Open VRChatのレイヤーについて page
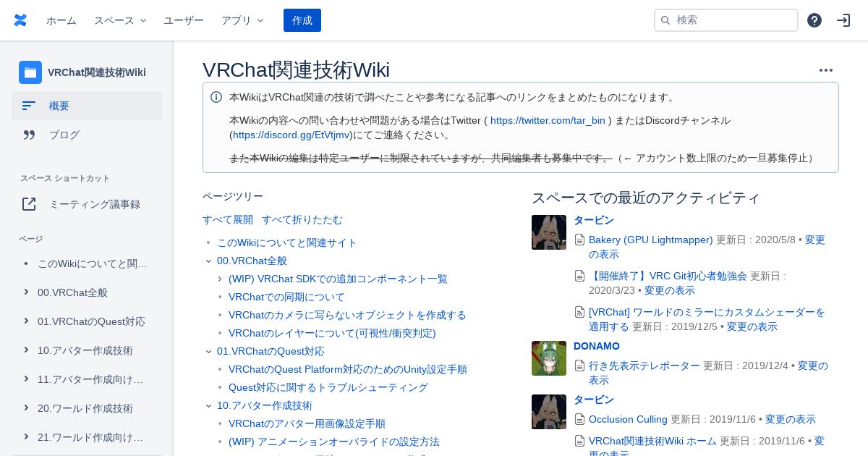868x456 pixels. (x=332, y=333)
